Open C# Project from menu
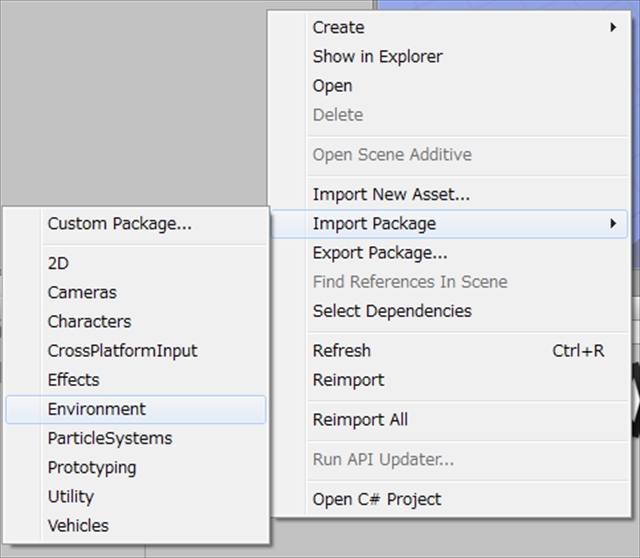This screenshot has width=640, height=558. pyautogui.click(x=376, y=499)
